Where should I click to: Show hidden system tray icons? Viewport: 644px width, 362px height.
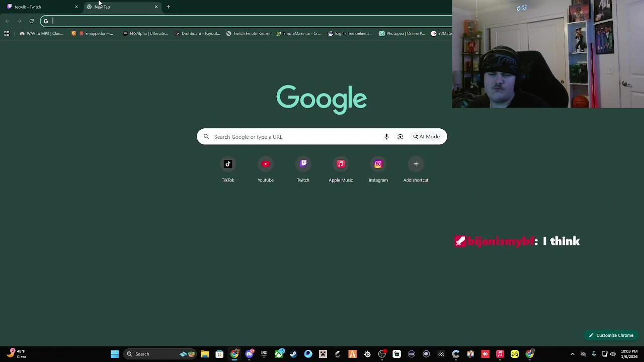coord(572,354)
